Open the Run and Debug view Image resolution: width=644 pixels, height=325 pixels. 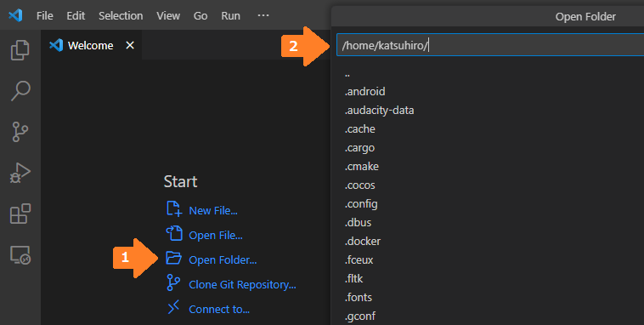tap(20, 173)
